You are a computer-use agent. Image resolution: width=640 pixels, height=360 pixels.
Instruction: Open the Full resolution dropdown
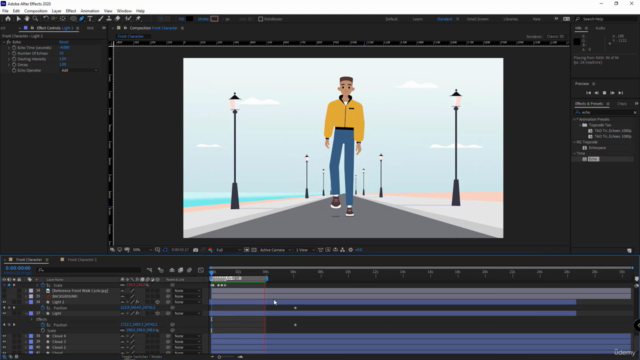(227, 250)
